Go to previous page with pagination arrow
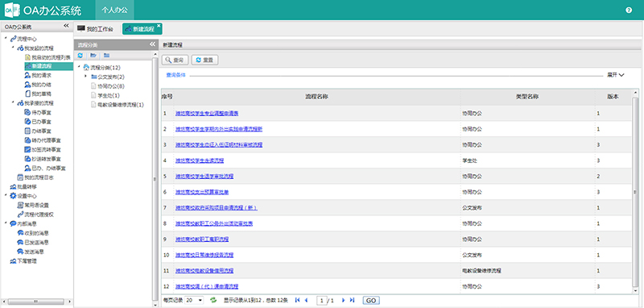Viewport: 644px width, 308px height. (x=306, y=301)
